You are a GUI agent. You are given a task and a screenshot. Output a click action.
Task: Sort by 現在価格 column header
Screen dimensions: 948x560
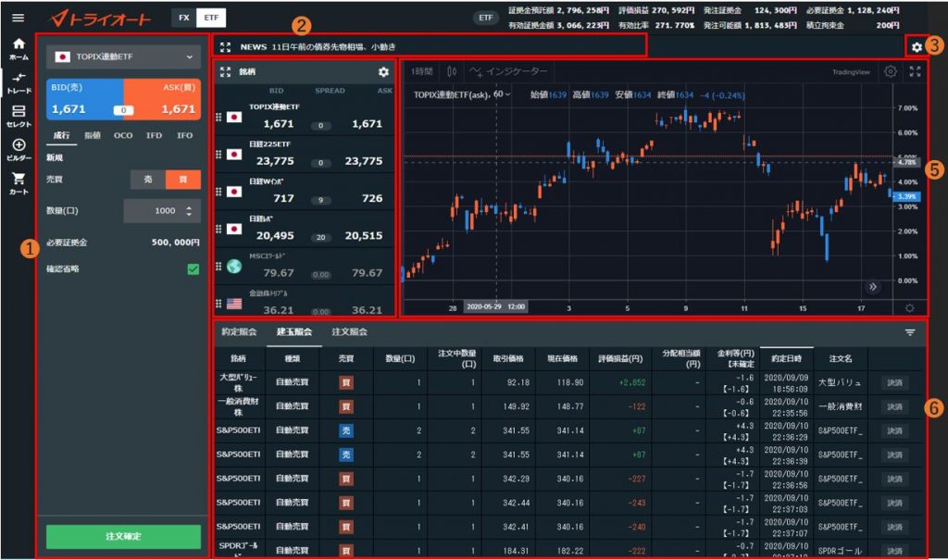click(562, 358)
